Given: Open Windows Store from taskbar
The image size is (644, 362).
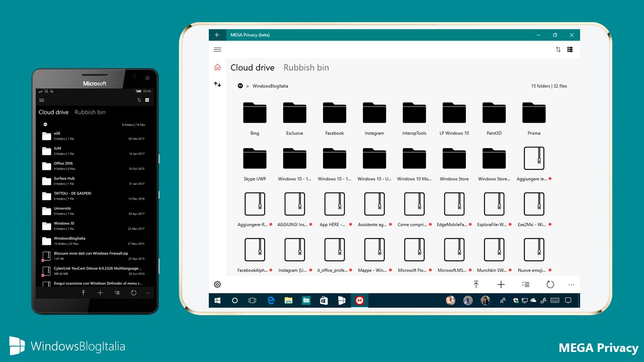Looking at the screenshot, I should pyautogui.click(x=324, y=301).
